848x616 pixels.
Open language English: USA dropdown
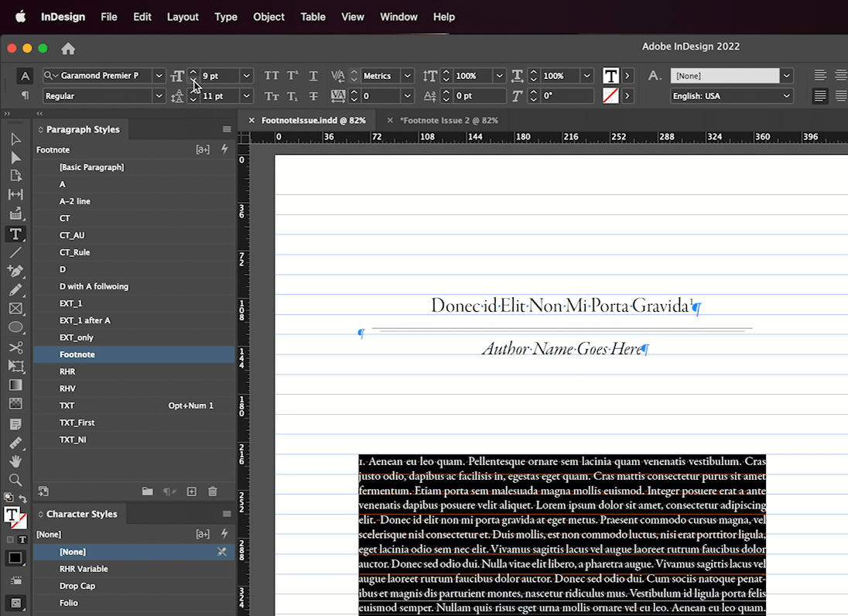pyautogui.click(x=787, y=96)
